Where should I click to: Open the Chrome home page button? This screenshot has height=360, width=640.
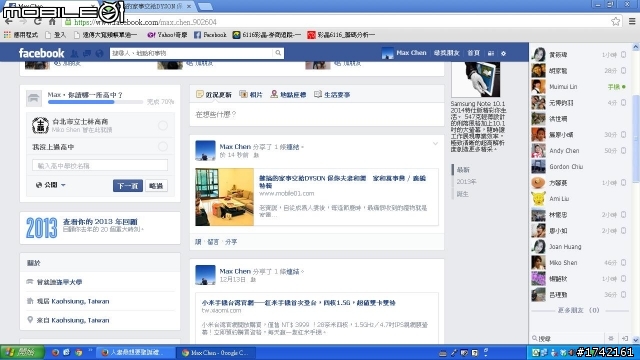tap(52, 22)
